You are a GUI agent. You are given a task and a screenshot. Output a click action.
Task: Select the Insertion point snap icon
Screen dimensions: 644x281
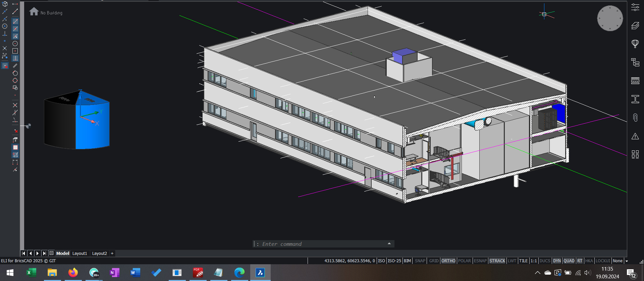pyautogui.click(x=15, y=88)
